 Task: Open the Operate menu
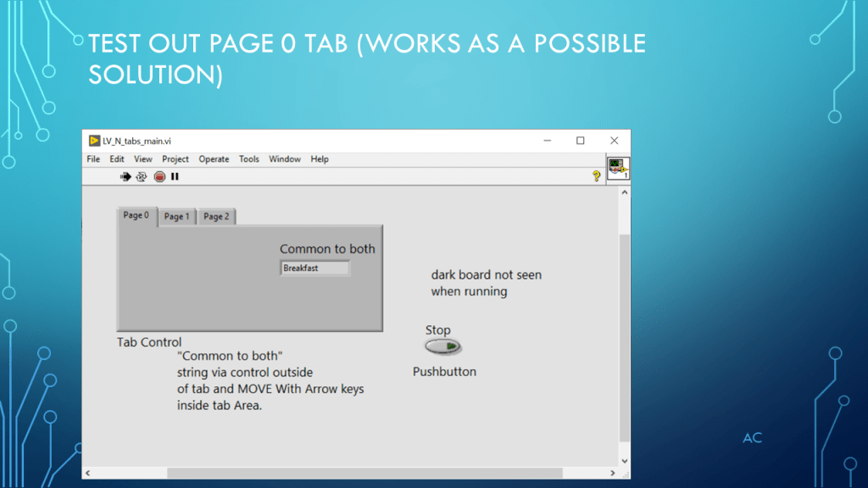tap(214, 159)
